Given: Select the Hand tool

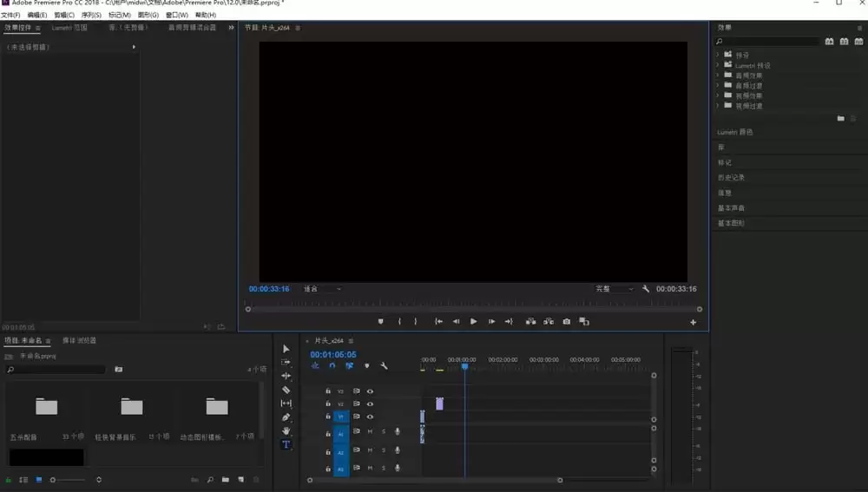Looking at the screenshot, I should click(286, 430).
